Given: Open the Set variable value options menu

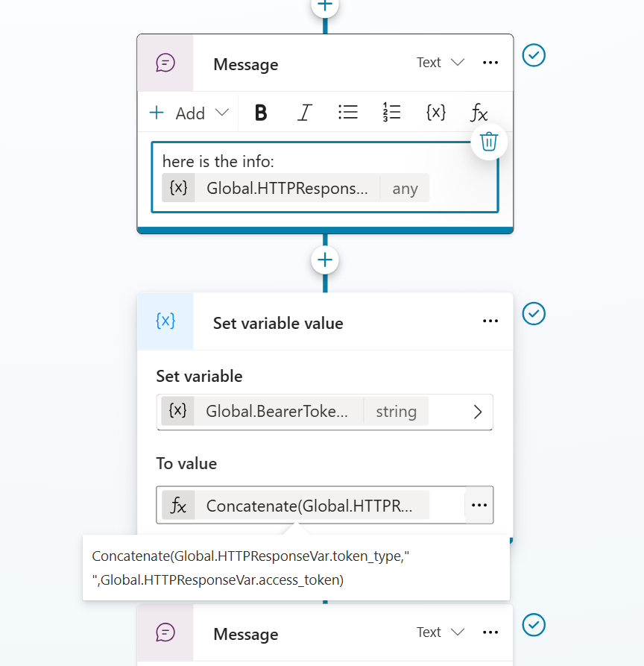Looking at the screenshot, I should click(x=490, y=321).
